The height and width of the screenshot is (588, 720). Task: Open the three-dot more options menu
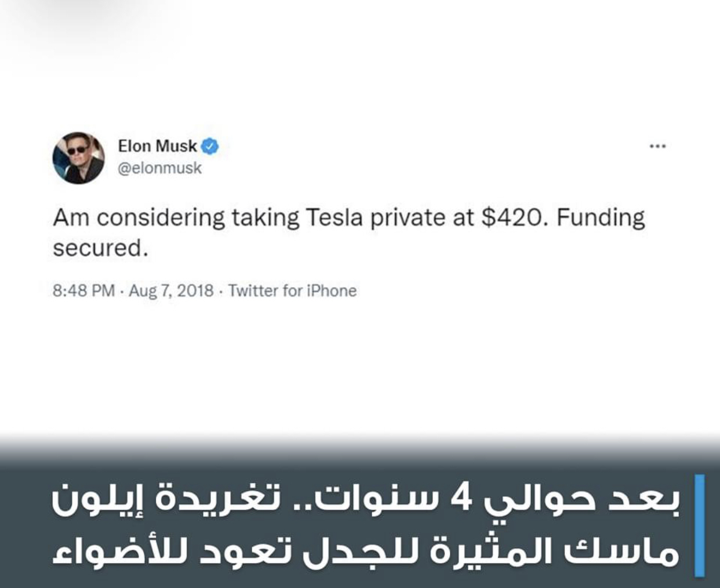point(657,146)
